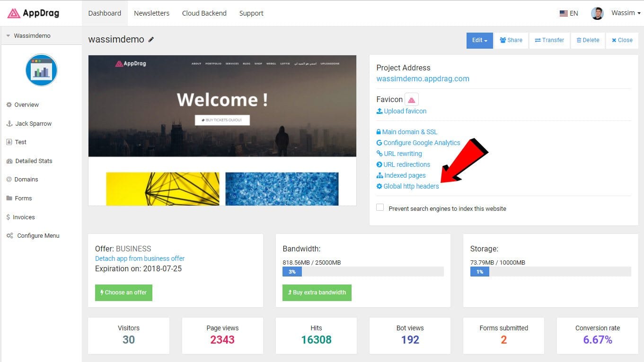Viewport: 644px width, 362px height.
Task: Click the bandwidth 3% progress bar
Action: 363,272
